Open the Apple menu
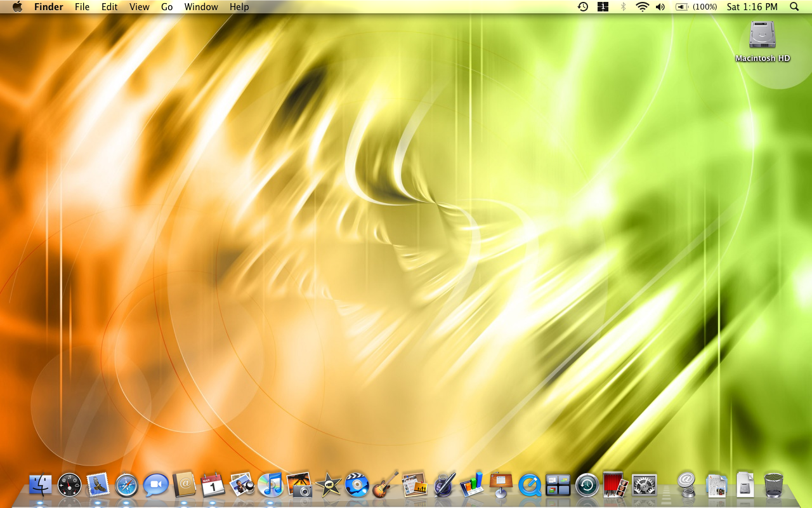The image size is (812, 508). [x=17, y=7]
